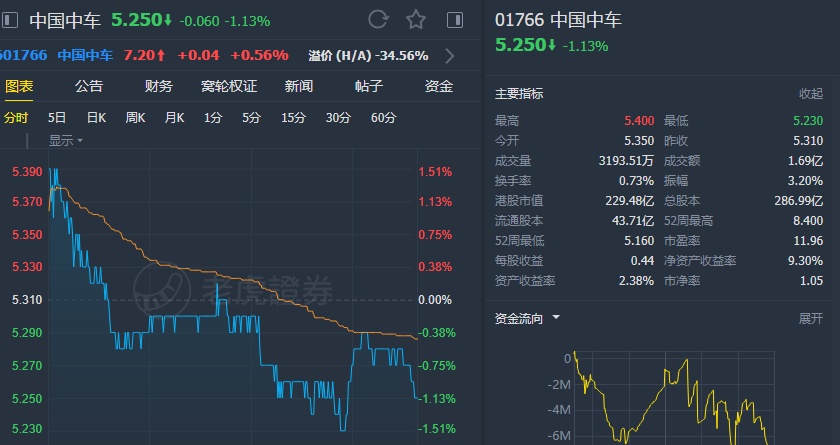840x445 pixels.
Task: Expand the 资金流向 dropdown arrow
Action: click(x=556, y=318)
